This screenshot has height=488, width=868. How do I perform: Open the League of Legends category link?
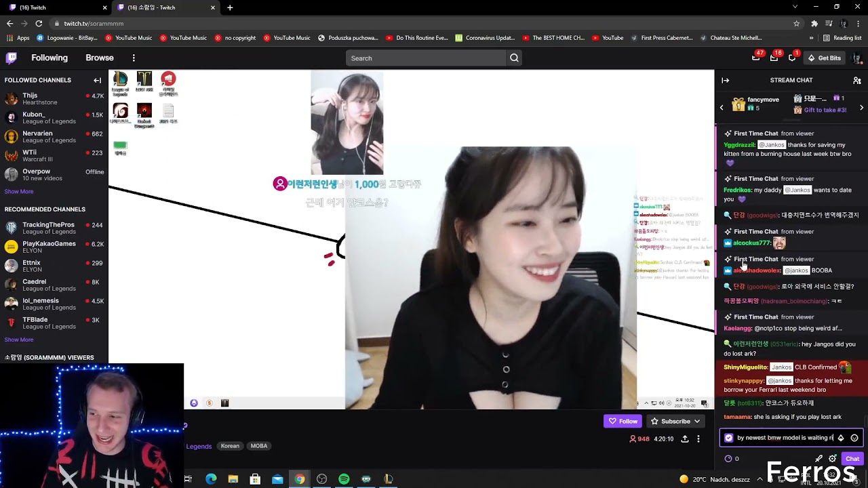point(199,446)
